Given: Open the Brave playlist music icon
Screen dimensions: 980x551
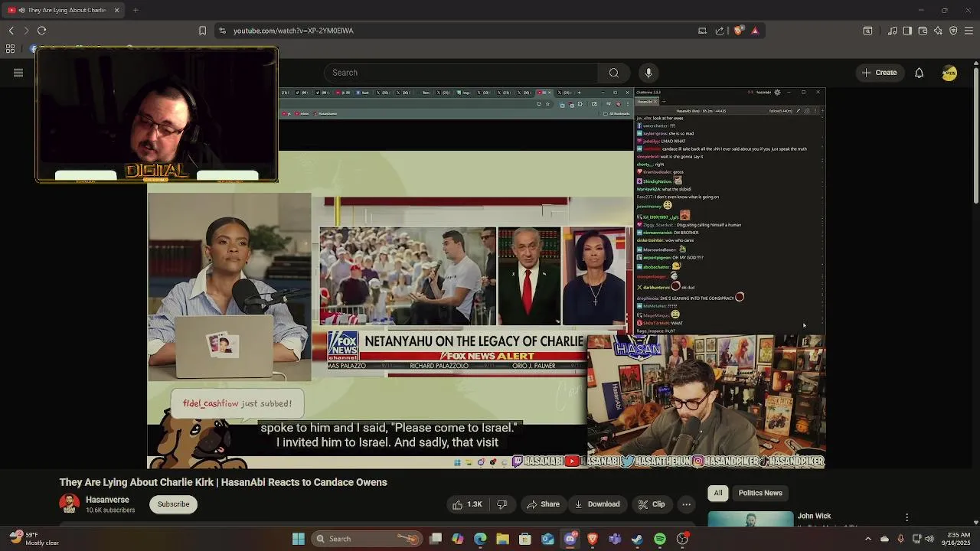Looking at the screenshot, I should tap(893, 31).
